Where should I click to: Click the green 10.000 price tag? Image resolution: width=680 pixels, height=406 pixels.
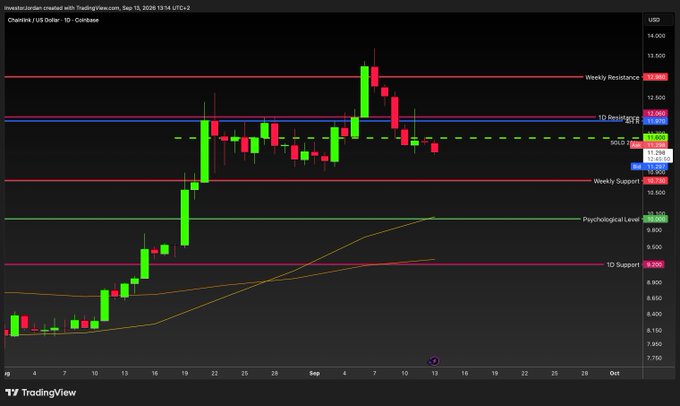tap(655, 219)
